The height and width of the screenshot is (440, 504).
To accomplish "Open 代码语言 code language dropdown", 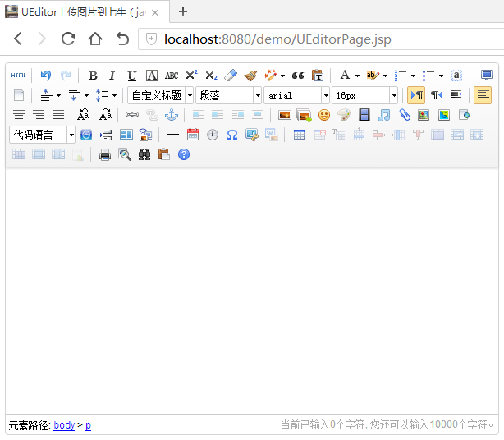I will coord(43,135).
